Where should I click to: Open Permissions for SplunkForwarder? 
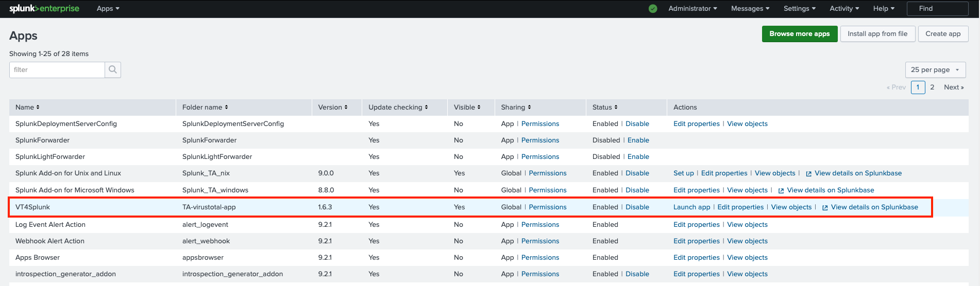[x=540, y=140]
